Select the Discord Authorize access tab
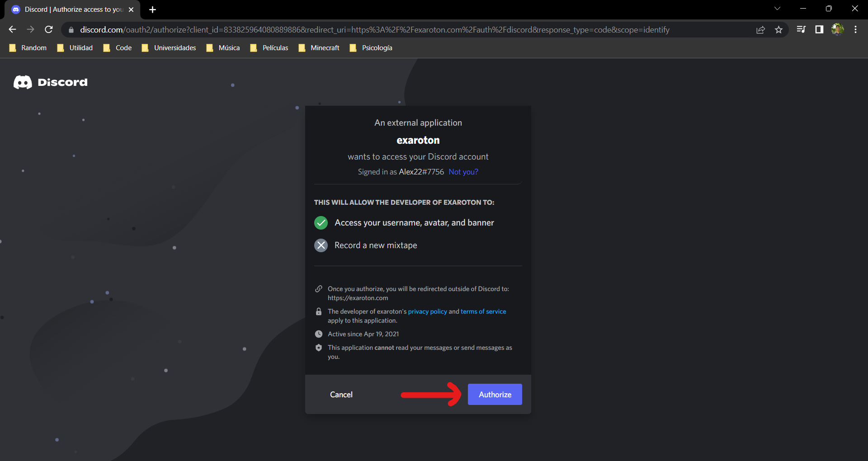 coord(73,9)
